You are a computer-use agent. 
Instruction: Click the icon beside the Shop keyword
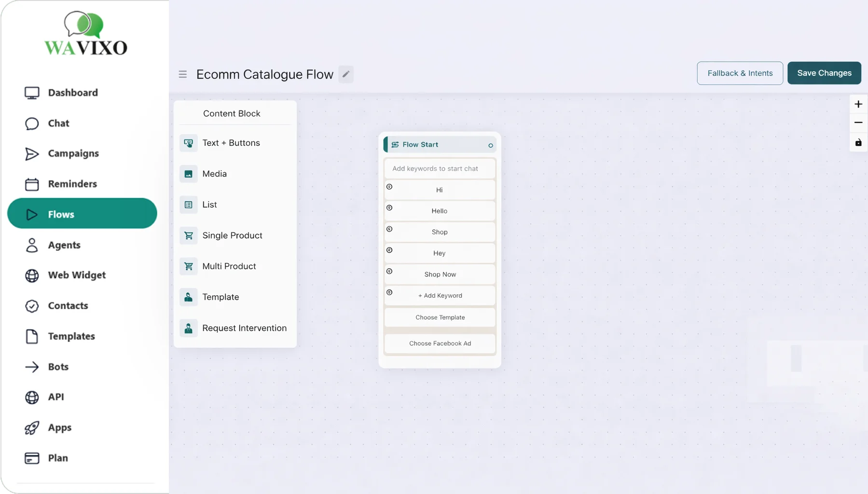[389, 229]
